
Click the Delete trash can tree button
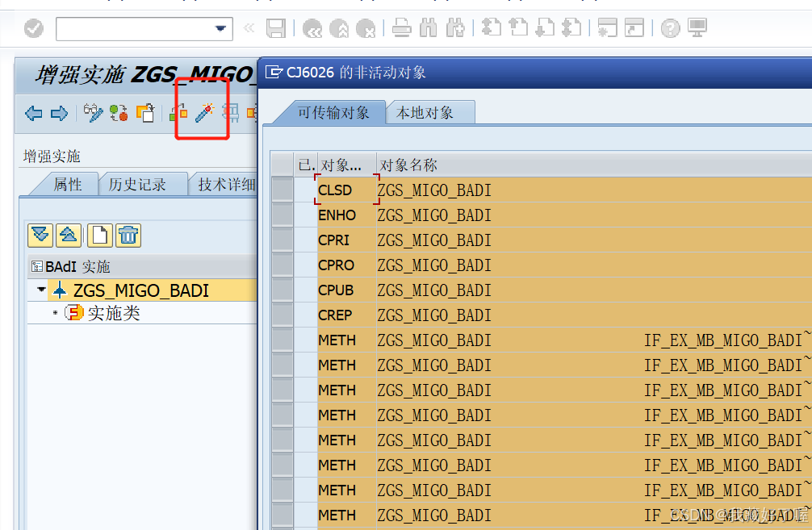point(128,236)
